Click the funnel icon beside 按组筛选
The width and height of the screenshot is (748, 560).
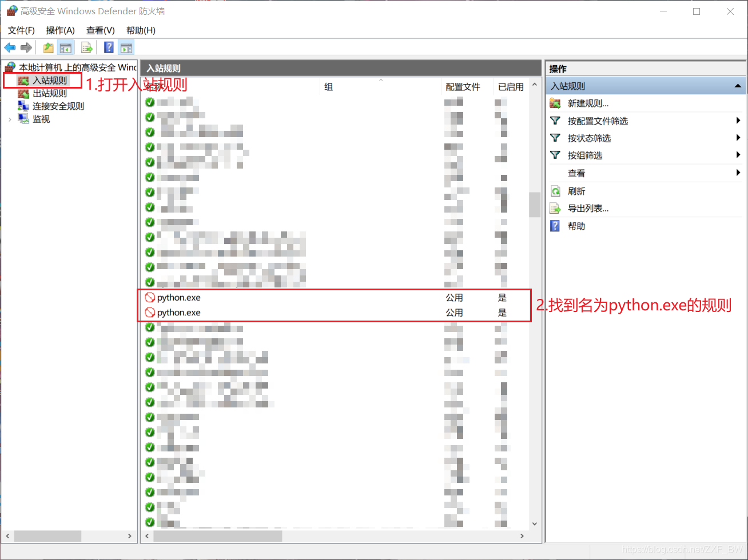555,155
